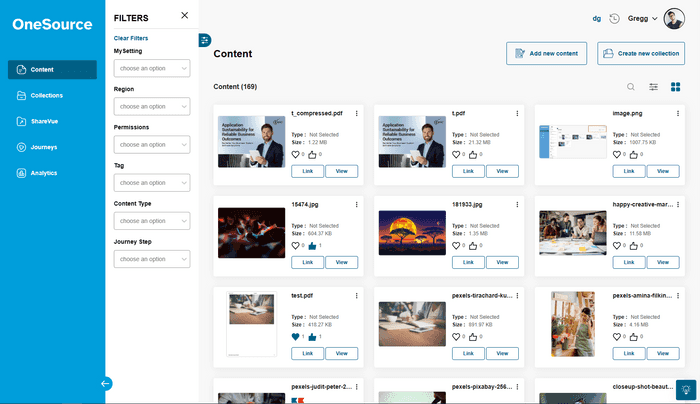
Task: Click View button for image.png
Action: pyautogui.click(x=663, y=171)
